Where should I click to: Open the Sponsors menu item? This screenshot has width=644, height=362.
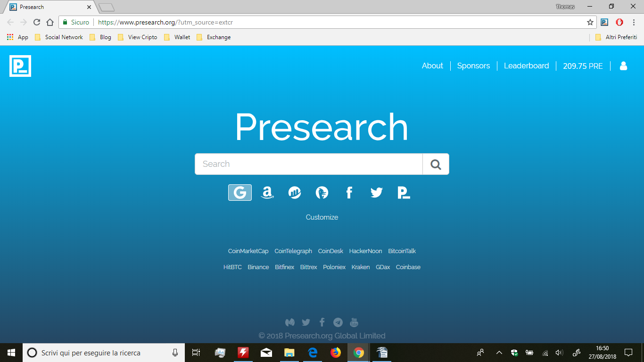coord(473,66)
